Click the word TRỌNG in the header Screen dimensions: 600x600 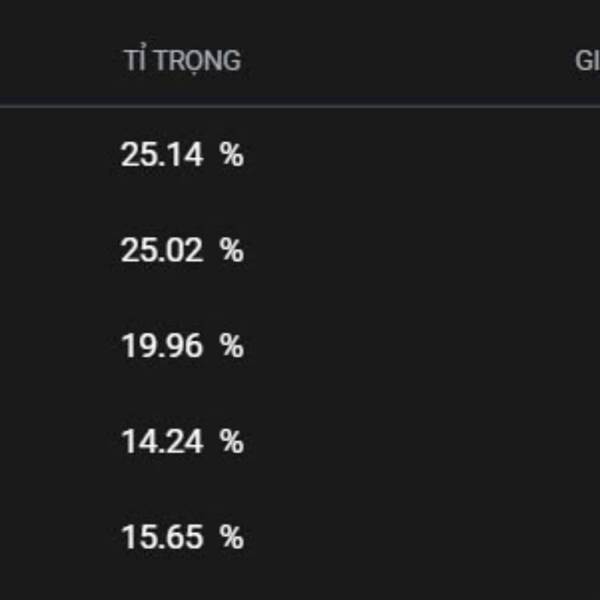point(198,61)
